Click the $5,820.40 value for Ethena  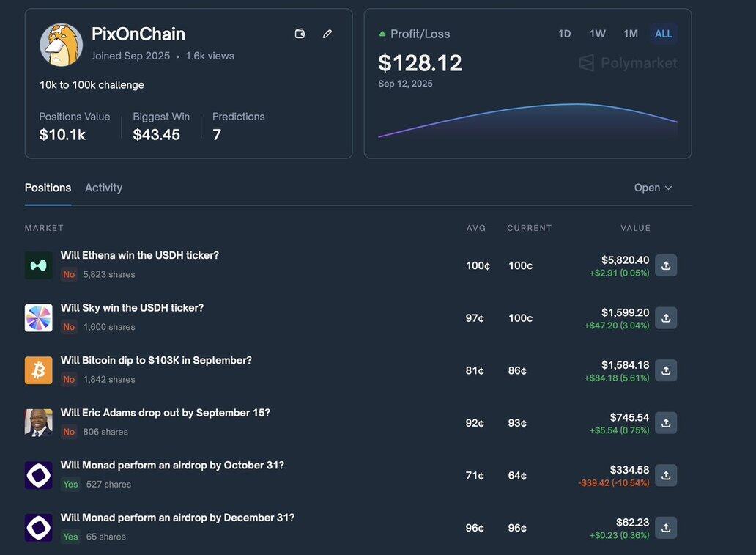[x=625, y=260]
